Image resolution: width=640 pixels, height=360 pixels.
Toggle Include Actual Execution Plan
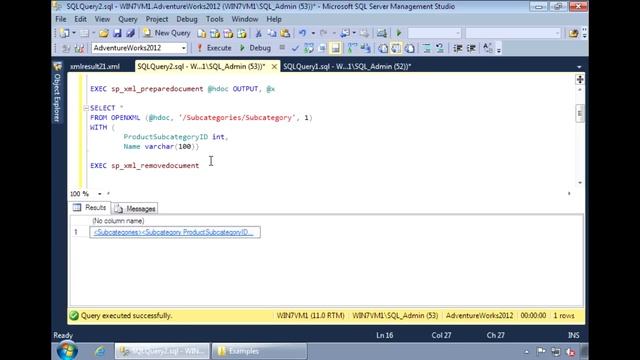[351, 48]
